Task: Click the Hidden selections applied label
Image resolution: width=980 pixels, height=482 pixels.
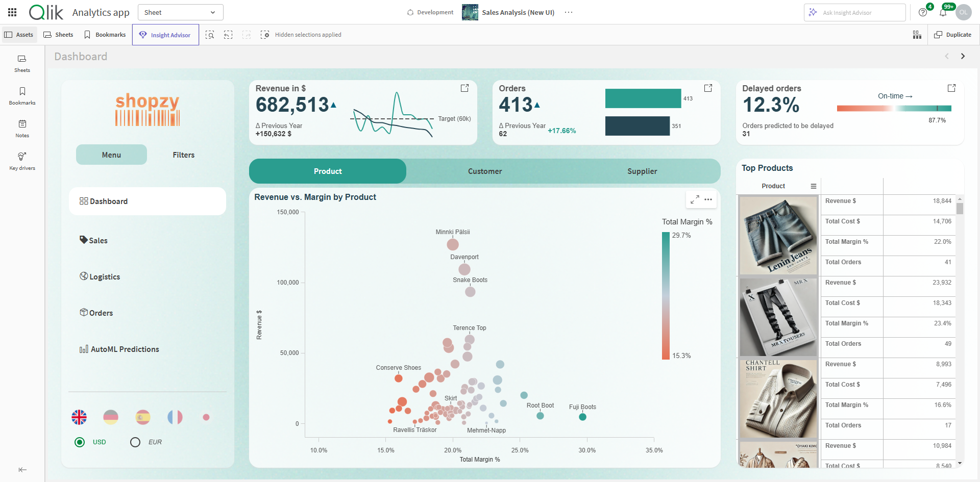Action: click(x=308, y=35)
